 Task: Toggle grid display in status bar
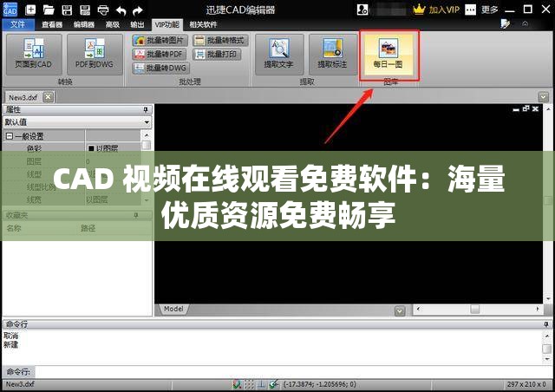[x=249, y=384]
